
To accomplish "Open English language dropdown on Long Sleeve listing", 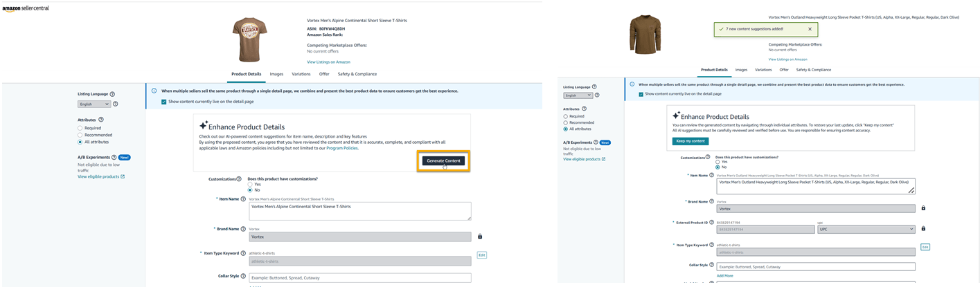I will 578,95.
